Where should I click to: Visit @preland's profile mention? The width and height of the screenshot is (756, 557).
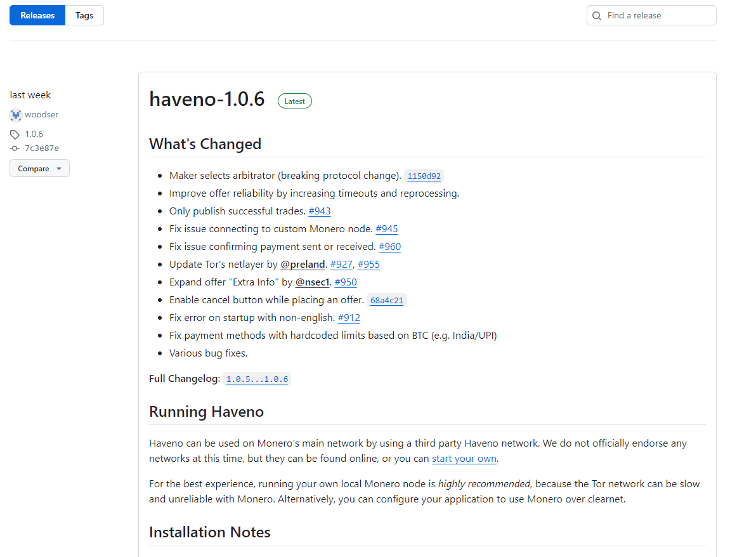coord(303,265)
